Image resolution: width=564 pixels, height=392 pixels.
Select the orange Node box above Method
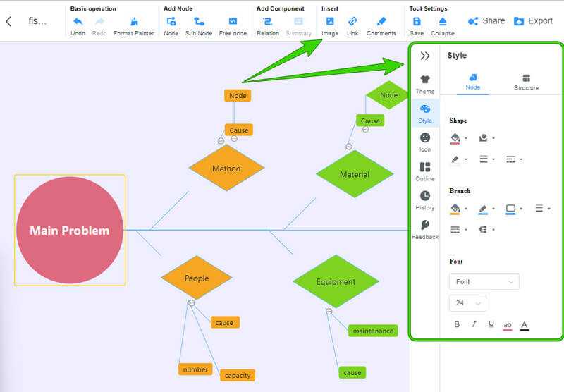click(x=238, y=96)
